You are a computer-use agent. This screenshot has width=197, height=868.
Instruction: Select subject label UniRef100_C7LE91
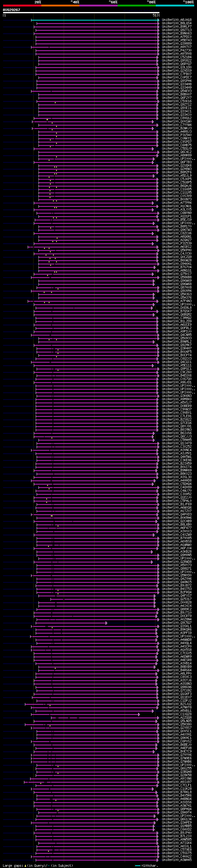point(177,417)
